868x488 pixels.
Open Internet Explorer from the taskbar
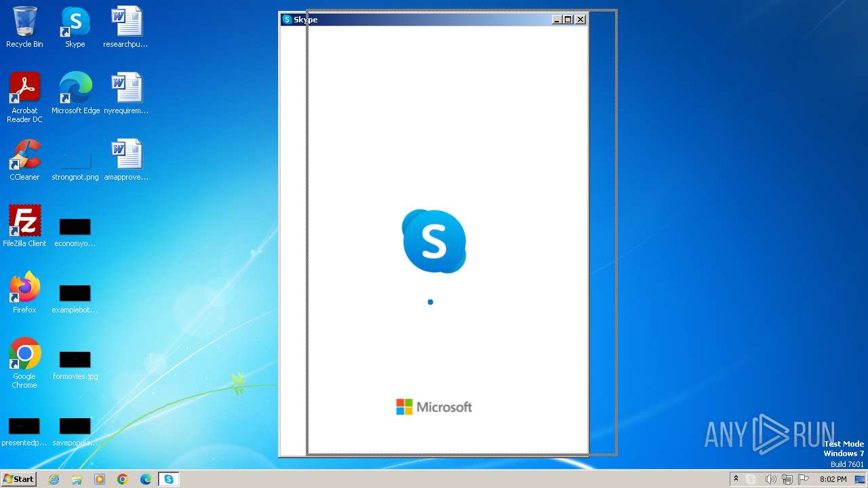point(54,479)
